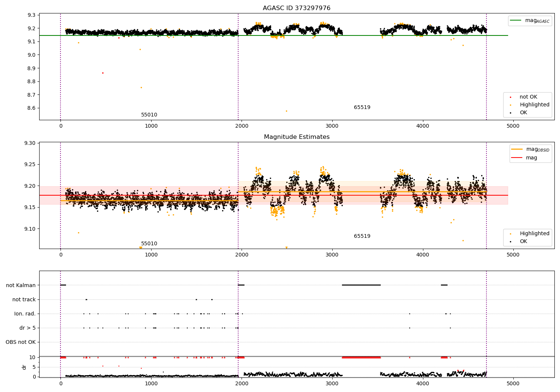Click the '55010' label in Magnitude Estimates panel
Viewport: 560px width, 392px height.
click(x=149, y=244)
